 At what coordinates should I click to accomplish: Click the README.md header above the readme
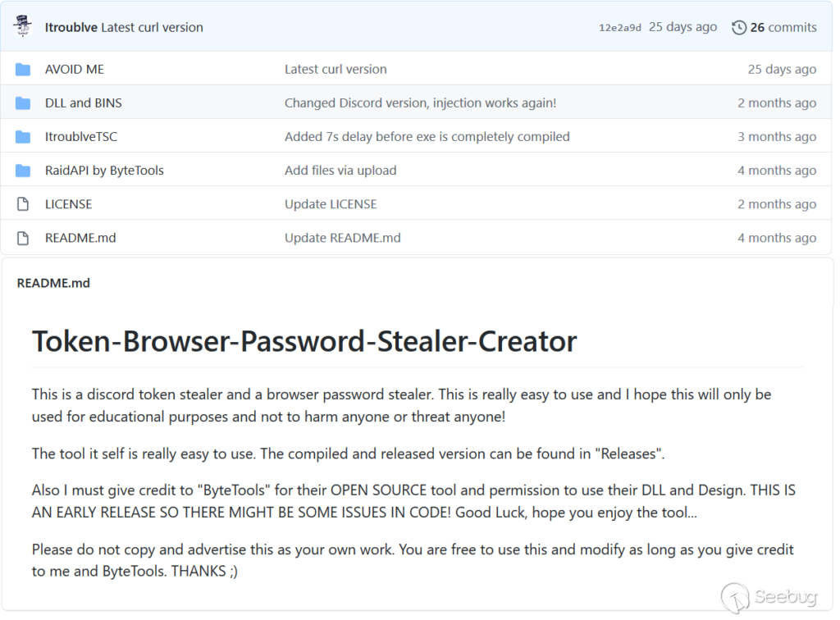[53, 283]
